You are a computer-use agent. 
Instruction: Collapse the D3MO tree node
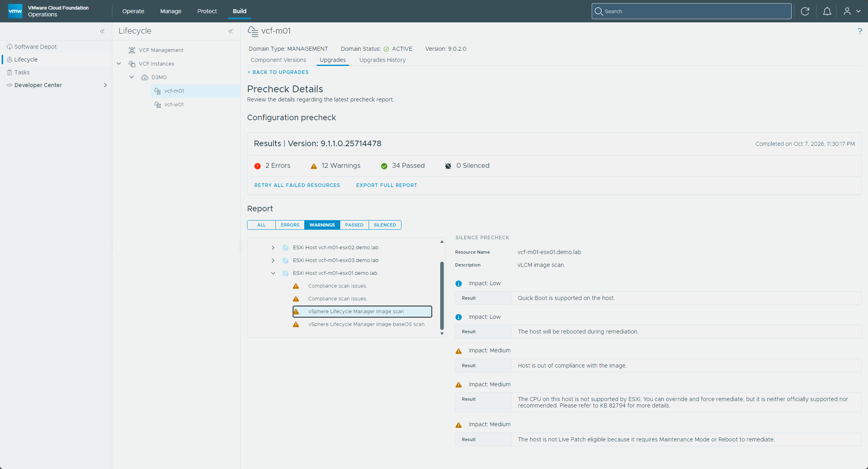pyautogui.click(x=132, y=77)
